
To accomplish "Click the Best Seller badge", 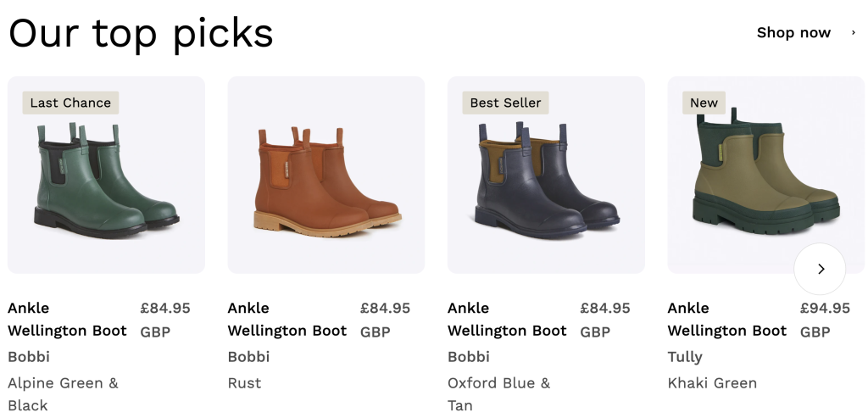I will (x=505, y=103).
